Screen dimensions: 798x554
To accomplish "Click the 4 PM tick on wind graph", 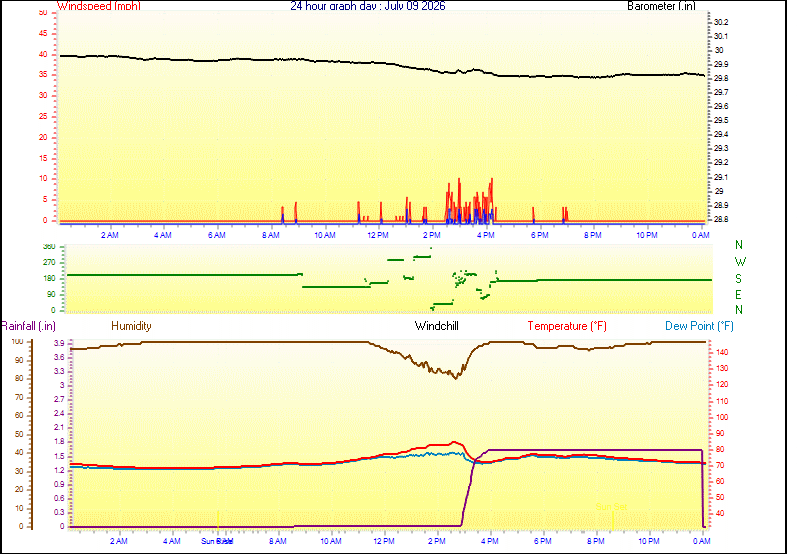I will (486, 235).
